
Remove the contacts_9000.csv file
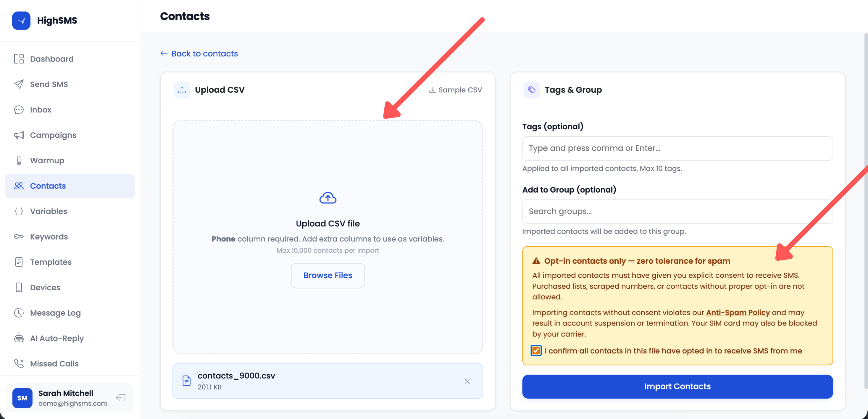[x=467, y=381]
